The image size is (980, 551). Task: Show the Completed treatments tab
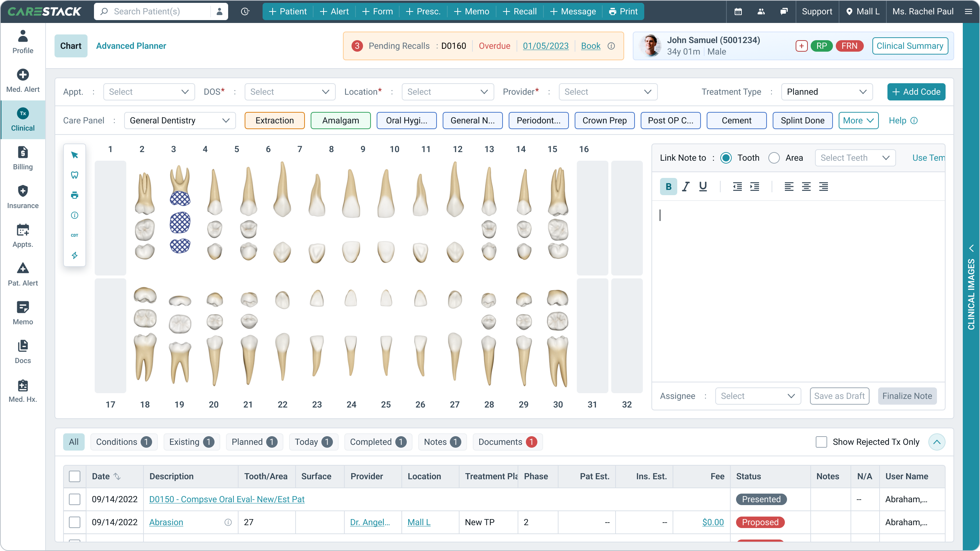tap(378, 442)
